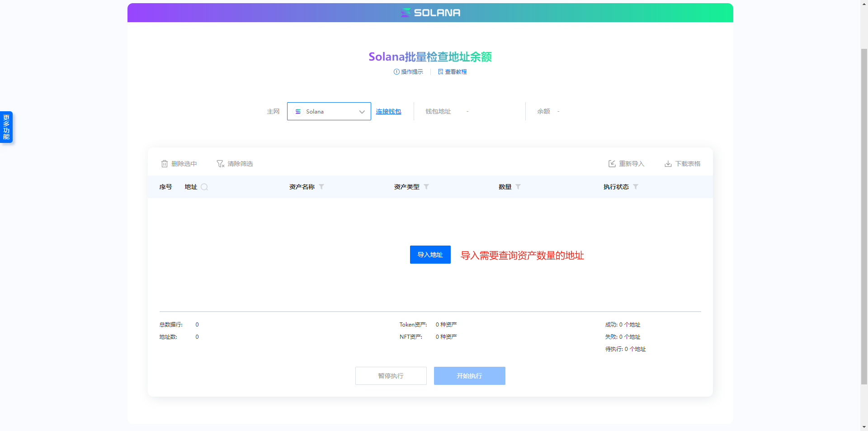Click the 开始执行 button
This screenshot has height=431, width=868.
click(470, 376)
